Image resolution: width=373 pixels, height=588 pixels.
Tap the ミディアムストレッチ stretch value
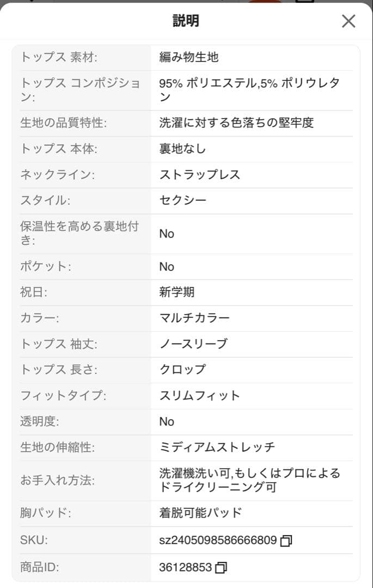coord(217,448)
